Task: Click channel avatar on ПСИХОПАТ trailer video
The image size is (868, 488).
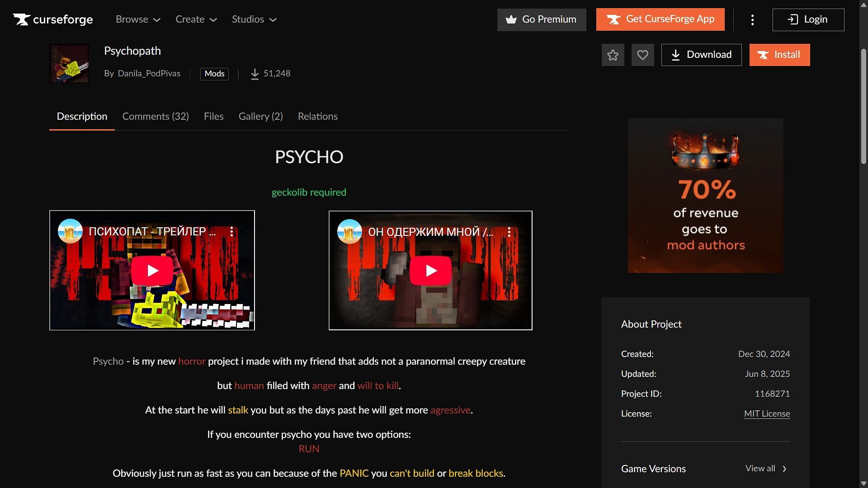Action: (x=70, y=231)
